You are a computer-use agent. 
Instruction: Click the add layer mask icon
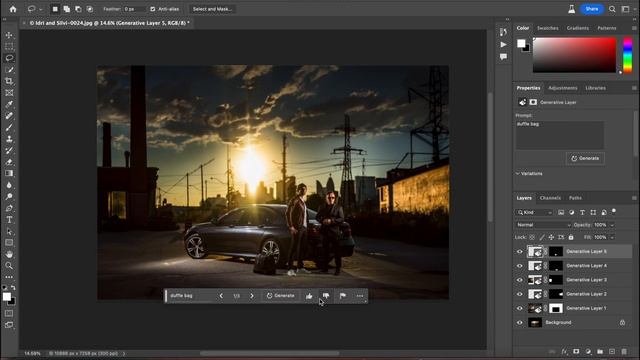pos(576,351)
